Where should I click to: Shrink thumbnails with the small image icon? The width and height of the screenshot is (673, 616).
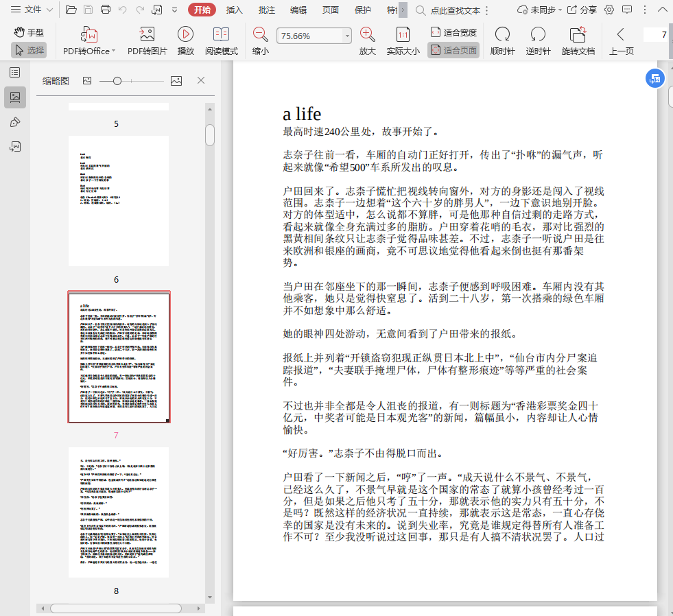click(x=87, y=81)
